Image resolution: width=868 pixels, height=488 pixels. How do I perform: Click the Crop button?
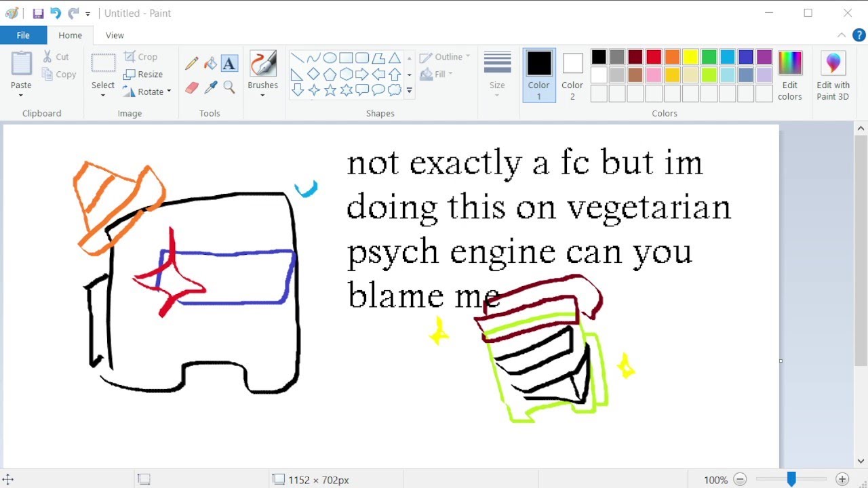140,57
